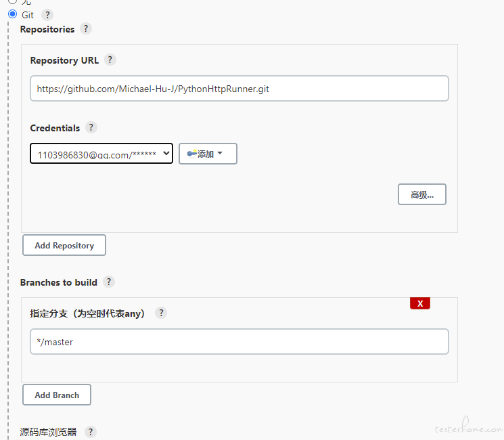504x440 pixels.
Task: Click the Repository URL label text
Action: (x=64, y=60)
